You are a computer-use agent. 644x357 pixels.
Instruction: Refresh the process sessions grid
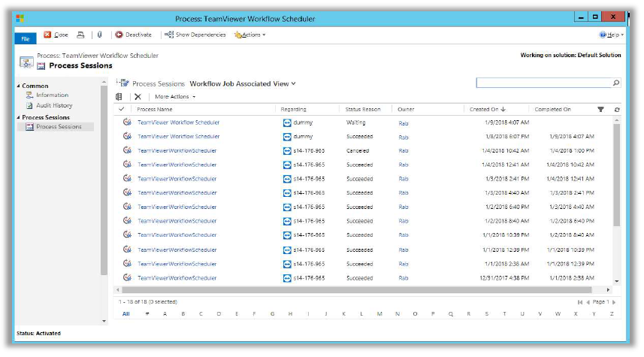pos(617,110)
